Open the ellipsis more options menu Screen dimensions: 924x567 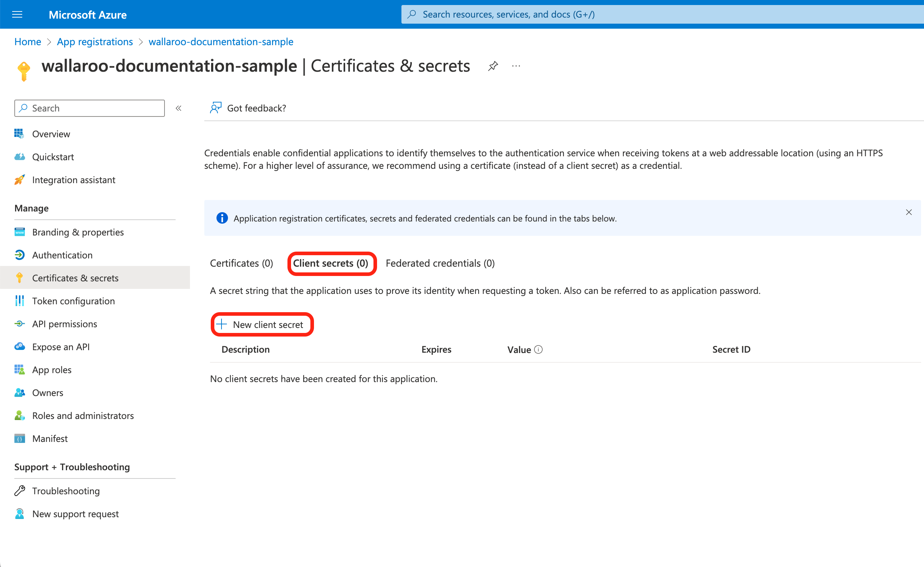click(516, 66)
